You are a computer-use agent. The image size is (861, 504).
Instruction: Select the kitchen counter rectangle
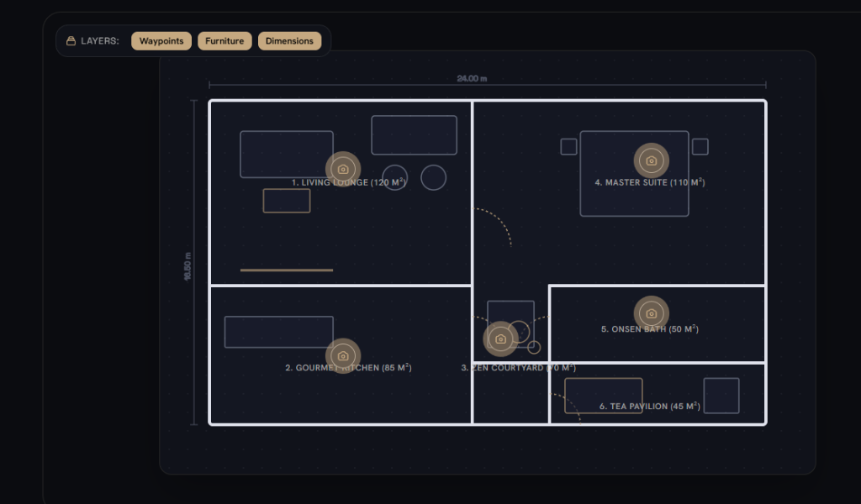click(279, 332)
